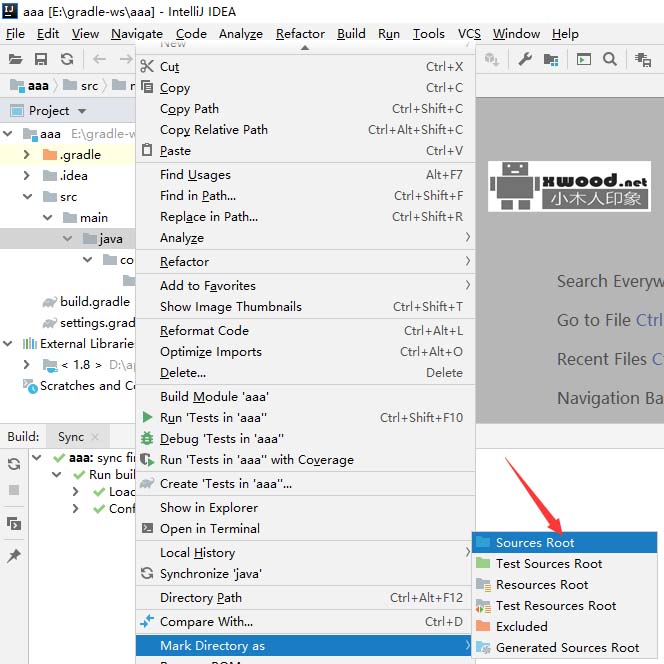Viewport: 664px width, 664px height.
Task: Expand the .gradle folder
Action: (27, 155)
